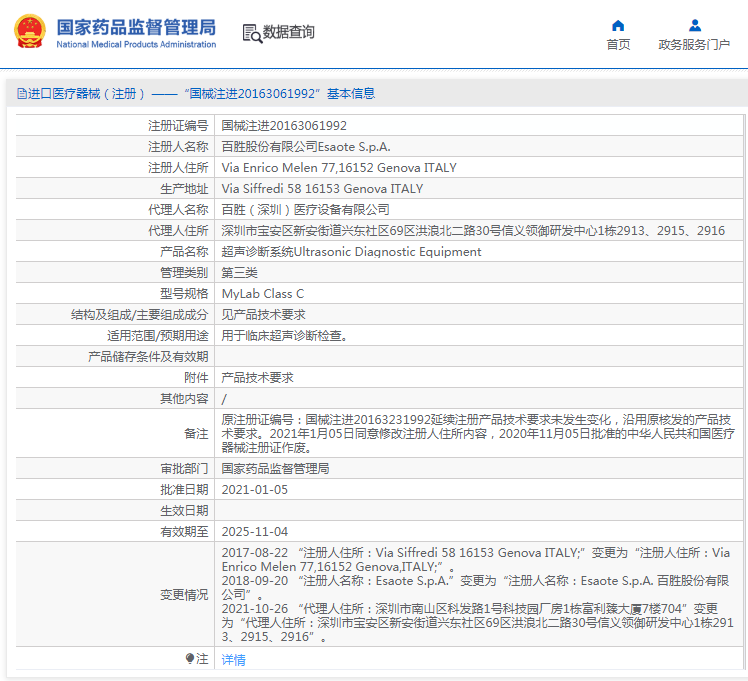748x681 pixels.
Task: Click the 批准日期 row label
Action: tap(184, 490)
